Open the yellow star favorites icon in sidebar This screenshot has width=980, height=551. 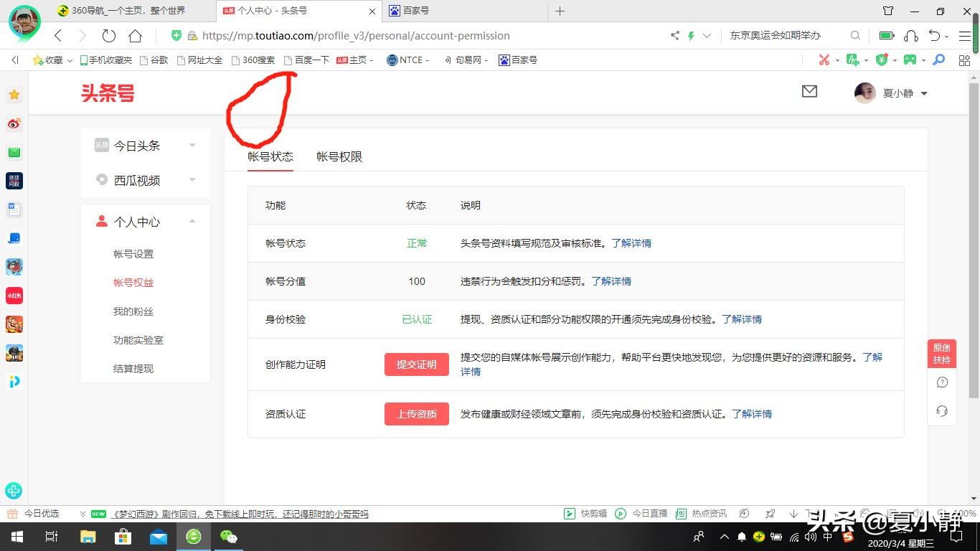coord(14,95)
